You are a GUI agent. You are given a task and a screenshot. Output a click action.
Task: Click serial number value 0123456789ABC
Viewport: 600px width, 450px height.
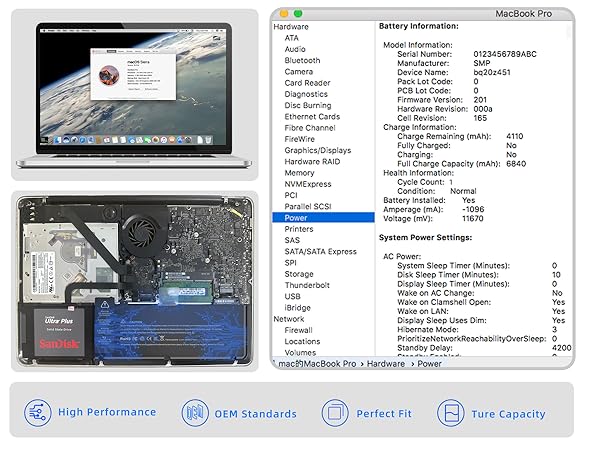pos(505,54)
